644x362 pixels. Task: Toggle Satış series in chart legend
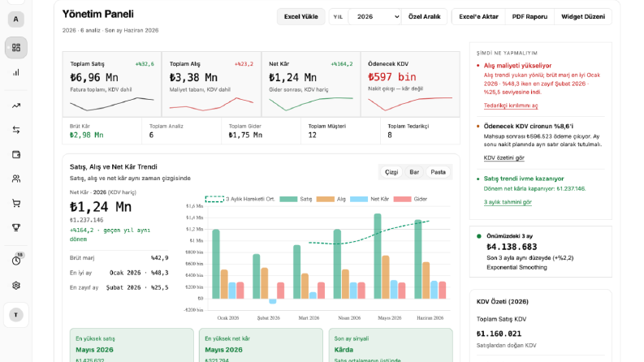pos(296,199)
